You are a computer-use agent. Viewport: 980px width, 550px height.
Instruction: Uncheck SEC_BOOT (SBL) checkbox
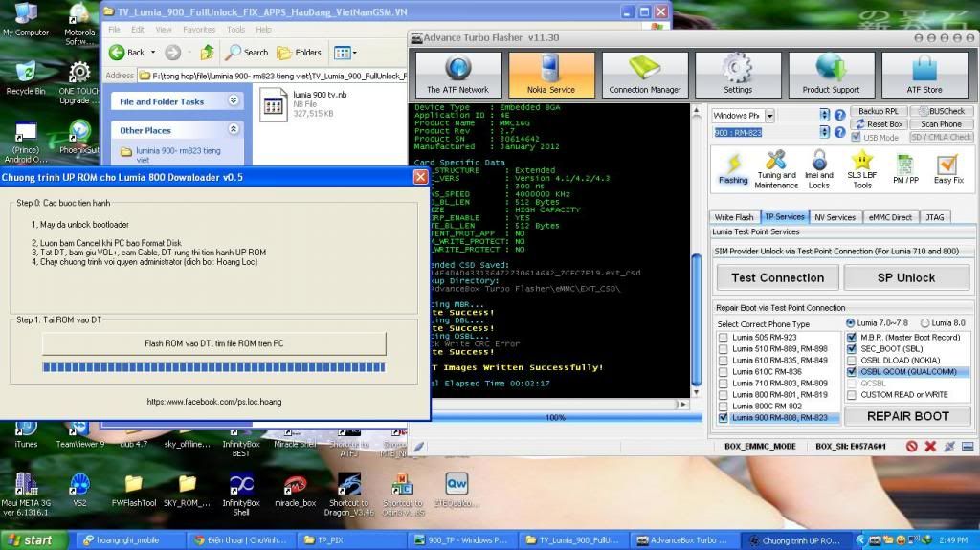tap(851, 349)
